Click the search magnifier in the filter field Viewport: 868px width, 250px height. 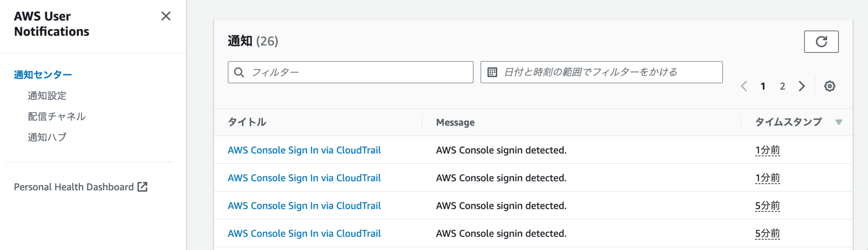coord(239,72)
